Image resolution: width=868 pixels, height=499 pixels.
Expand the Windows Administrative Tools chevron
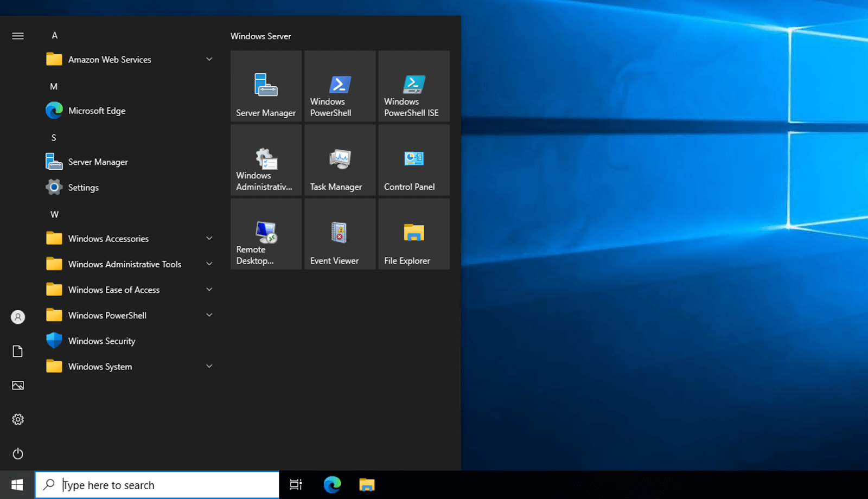(x=209, y=264)
